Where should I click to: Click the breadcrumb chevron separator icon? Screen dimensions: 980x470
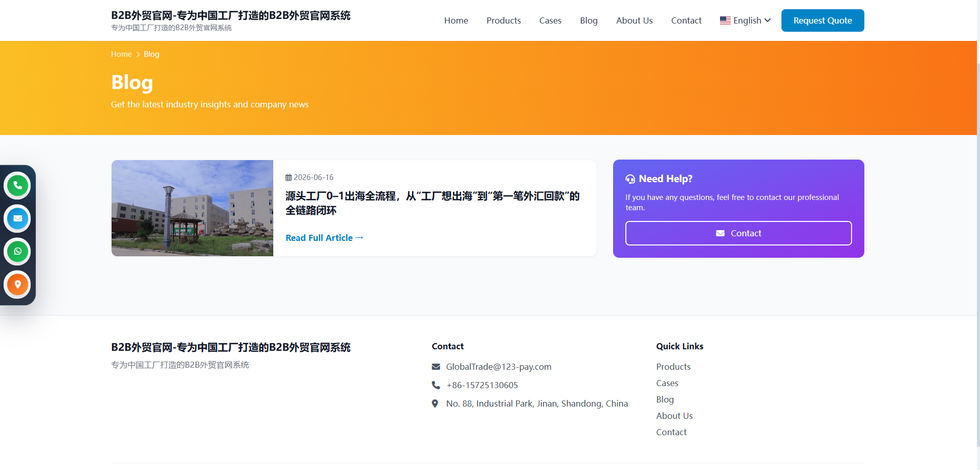(138, 54)
